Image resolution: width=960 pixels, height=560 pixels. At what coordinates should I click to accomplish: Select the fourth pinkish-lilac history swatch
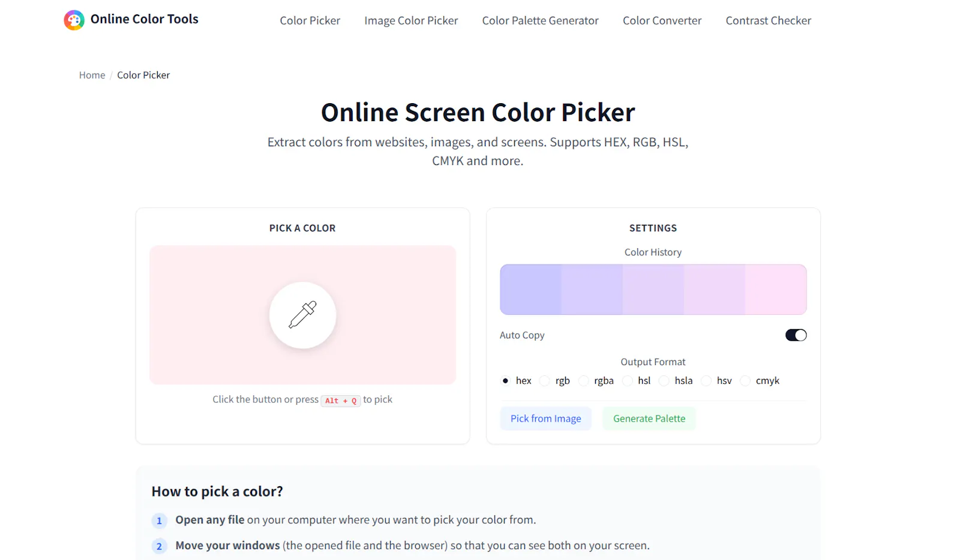tap(715, 290)
